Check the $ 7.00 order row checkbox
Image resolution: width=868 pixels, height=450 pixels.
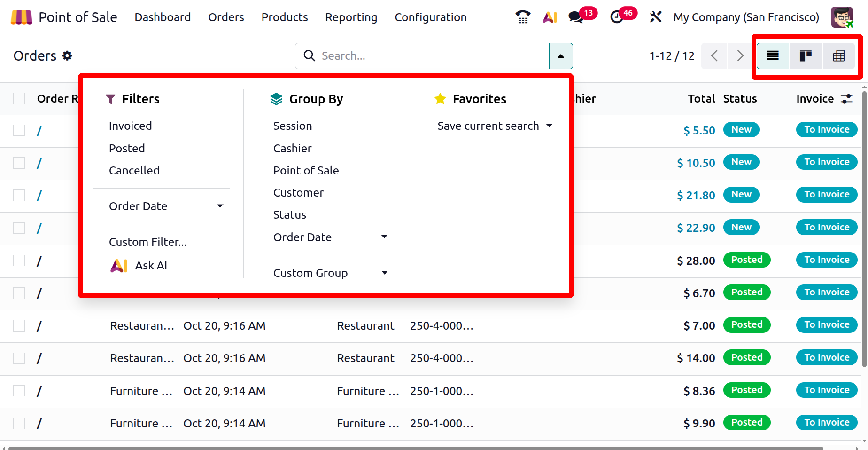[19, 326]
